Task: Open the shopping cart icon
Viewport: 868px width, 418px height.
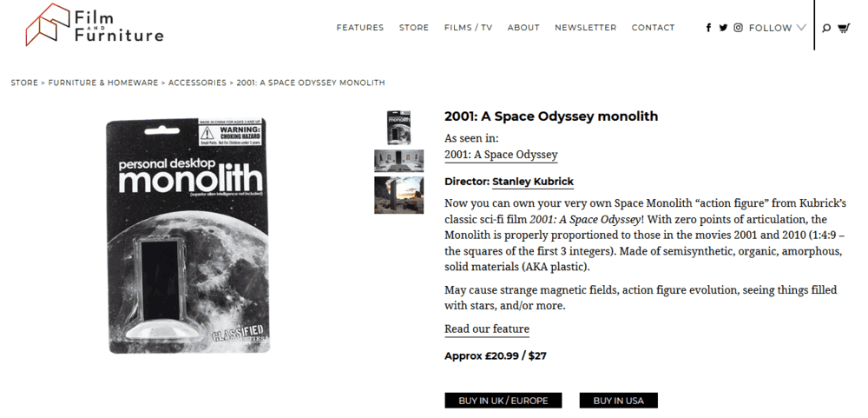Action: 844,28
